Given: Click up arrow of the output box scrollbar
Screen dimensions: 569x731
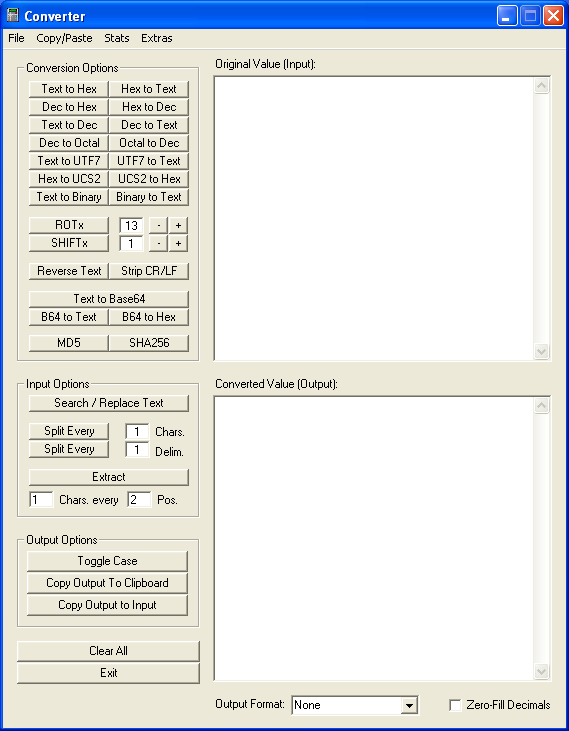Looking at the screenshot, I should pyautogui.click(x=541, y=406).
